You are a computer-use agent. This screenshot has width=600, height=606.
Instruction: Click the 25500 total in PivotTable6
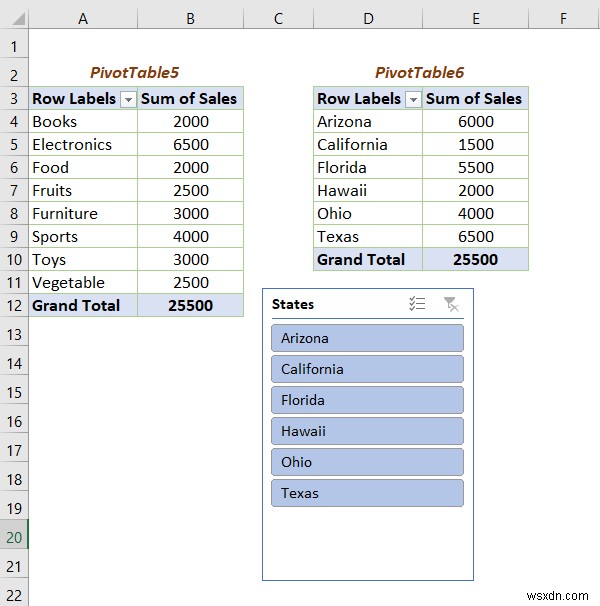pyautogui.click(x=476, y=259)
